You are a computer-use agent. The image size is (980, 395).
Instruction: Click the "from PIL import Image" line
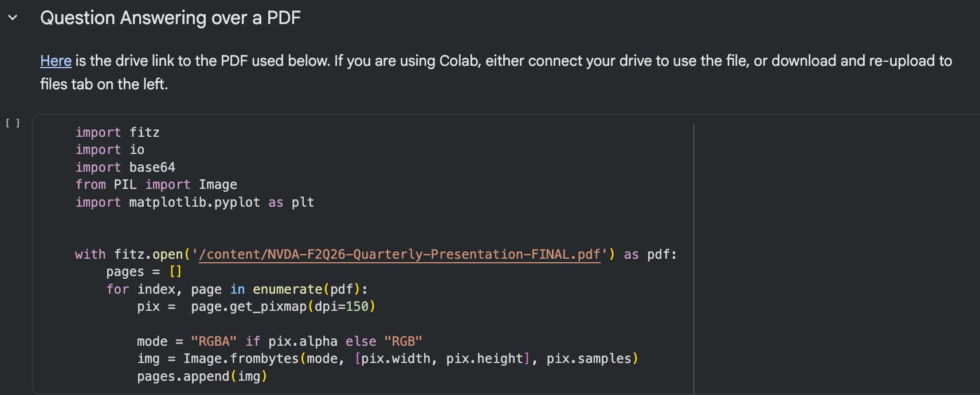[156, 184]
